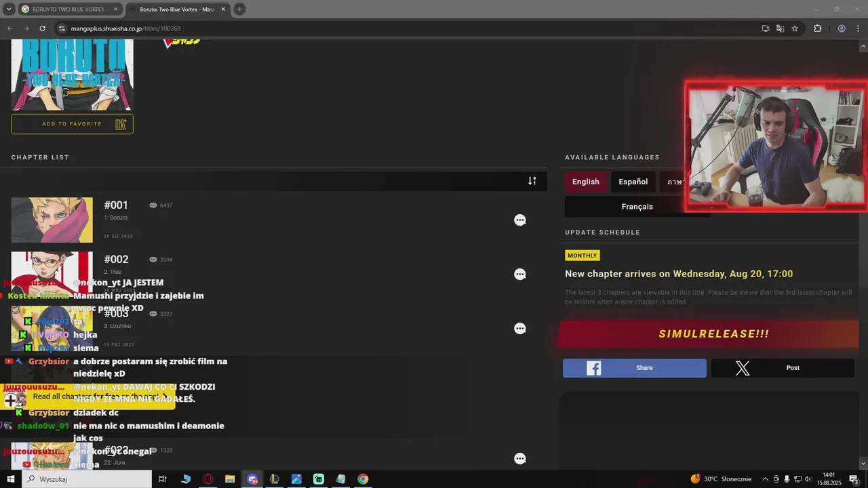Open Windows Start menu
Image resolution: width=868 pixels, height=488 pixels.
(x=11, y=479)
